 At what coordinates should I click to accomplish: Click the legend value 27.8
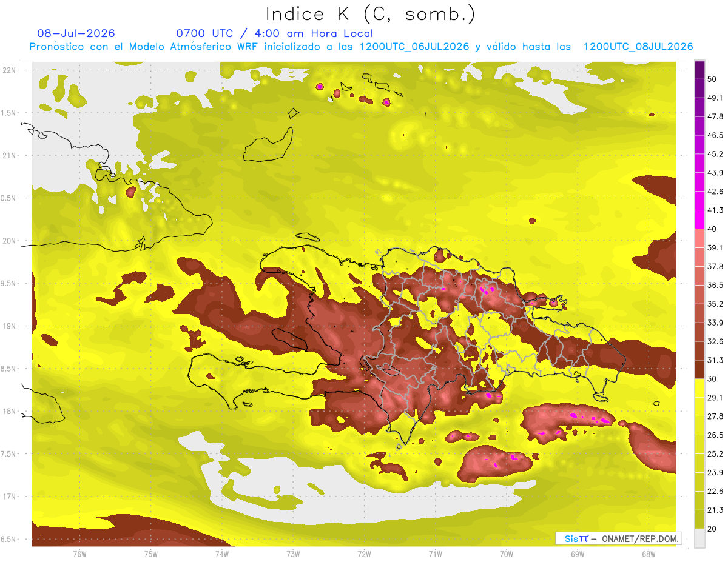click(x=715, y=416)
